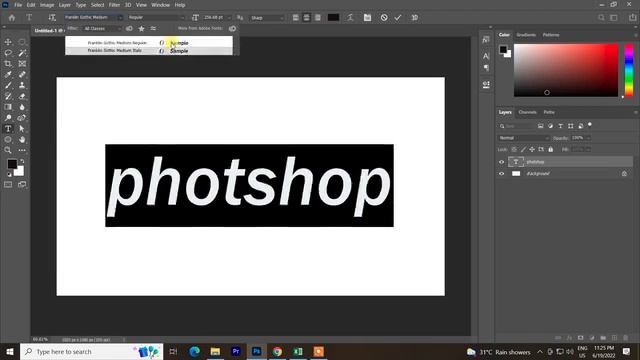640x360 pixels.
Task: Select the Lasso tool
Action: [x=8, y=53]
